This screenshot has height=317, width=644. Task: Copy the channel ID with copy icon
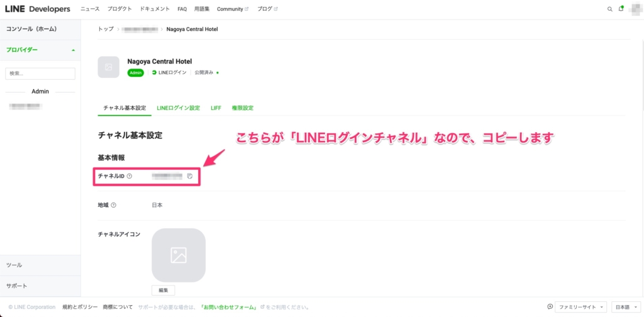(x=189, y=176)
